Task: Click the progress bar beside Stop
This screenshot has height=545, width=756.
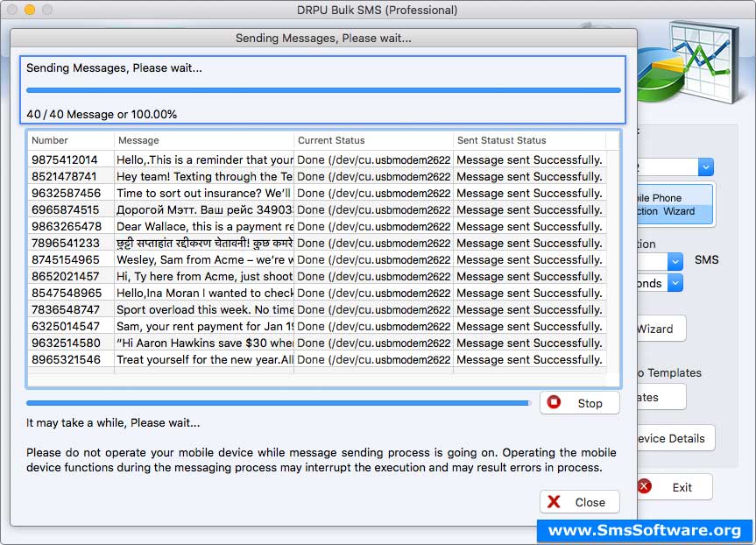Action: point(279,403)
